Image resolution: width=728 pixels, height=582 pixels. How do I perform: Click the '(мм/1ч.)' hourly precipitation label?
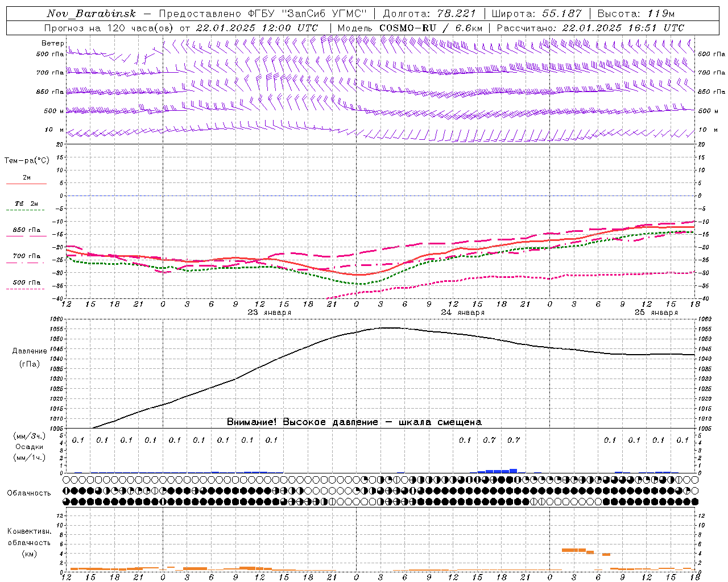30,458
